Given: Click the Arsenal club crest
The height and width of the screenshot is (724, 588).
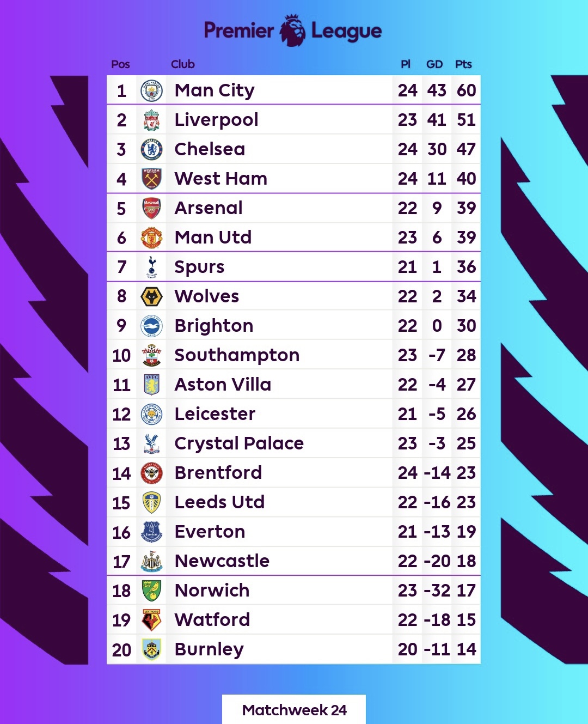Looking at the screenshot, I should [x=151, y=208].
